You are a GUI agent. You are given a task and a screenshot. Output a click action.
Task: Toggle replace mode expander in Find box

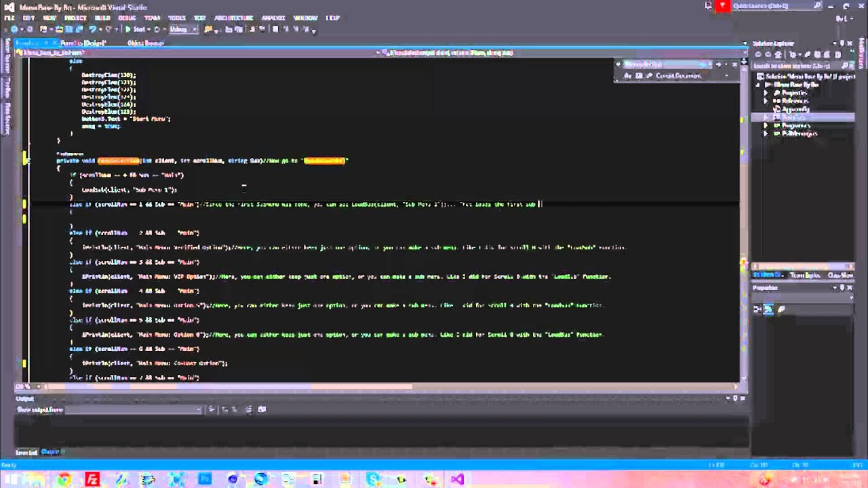click(x=618, y=64)
